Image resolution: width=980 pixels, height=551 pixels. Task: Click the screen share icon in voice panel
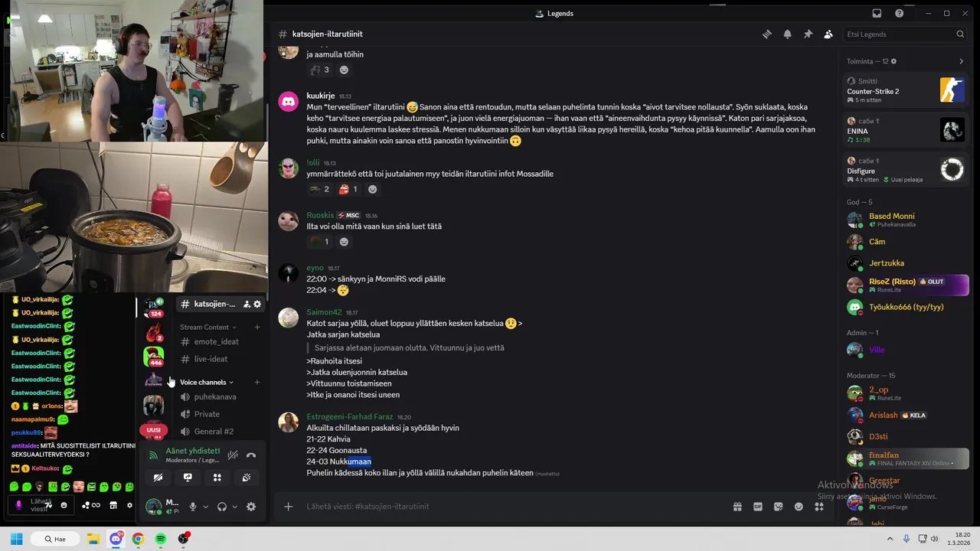coord(188,478)
